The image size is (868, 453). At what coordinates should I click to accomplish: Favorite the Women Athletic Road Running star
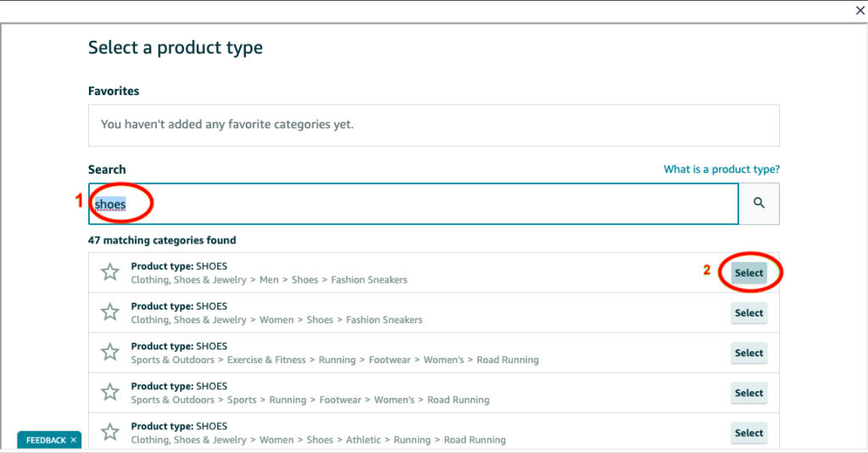110,432
